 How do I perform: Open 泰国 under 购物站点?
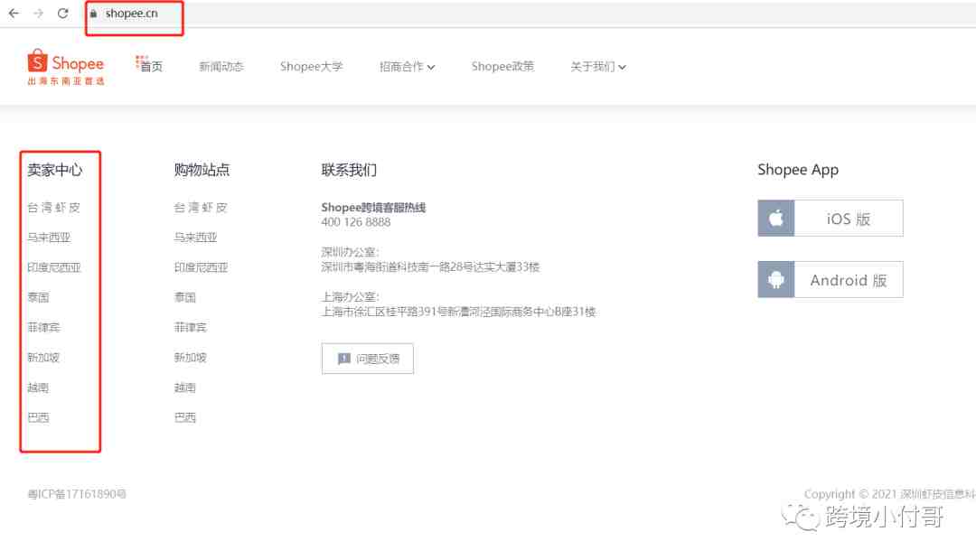pos(185,297)
